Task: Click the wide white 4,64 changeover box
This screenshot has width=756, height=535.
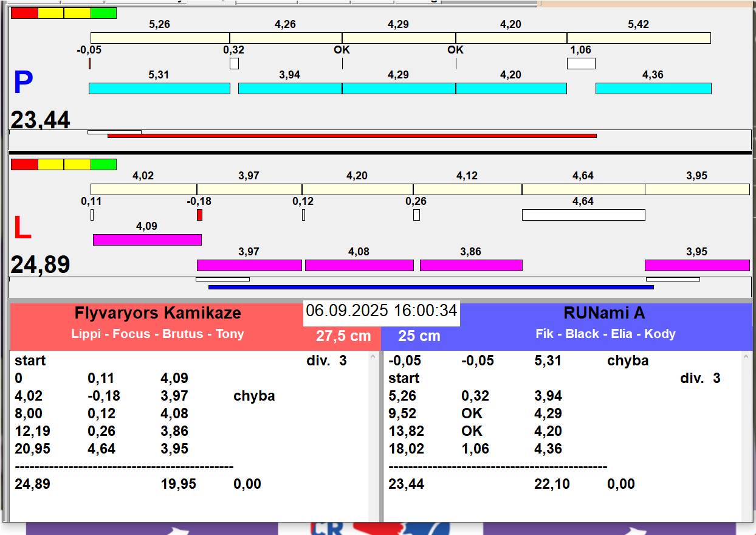Action: coord(583,215)
